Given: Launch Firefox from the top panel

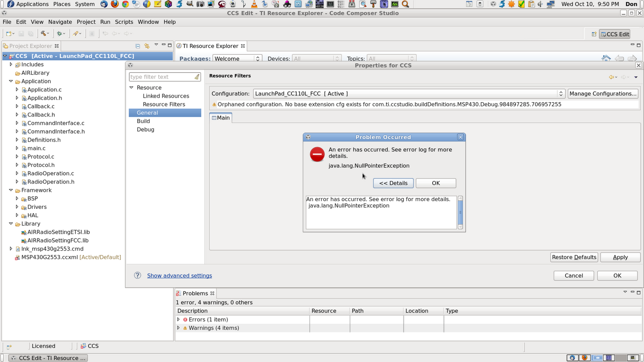Looking at the screenshot, I should point(115,4).
